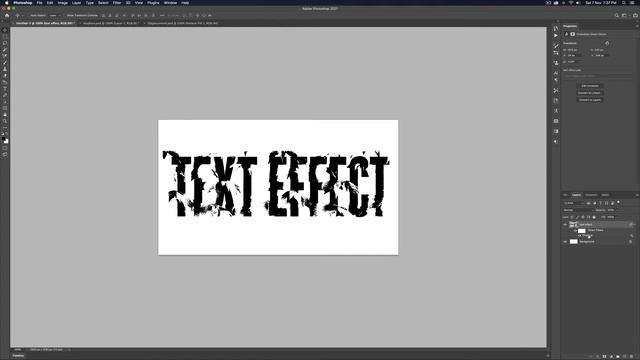
Task: Switch to the Paths tab
Action: pos(605,195)
